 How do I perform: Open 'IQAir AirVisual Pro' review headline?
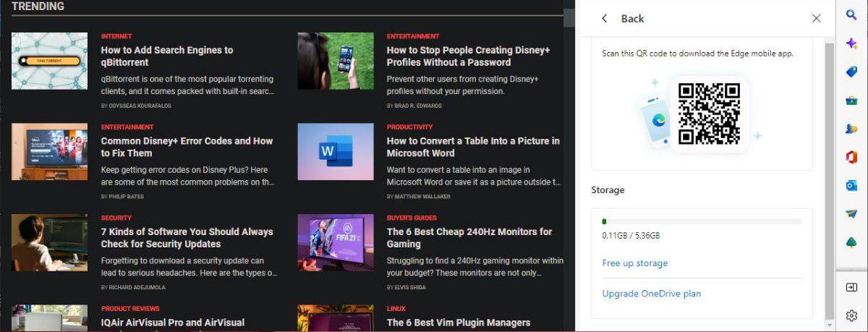coord(173,323)
